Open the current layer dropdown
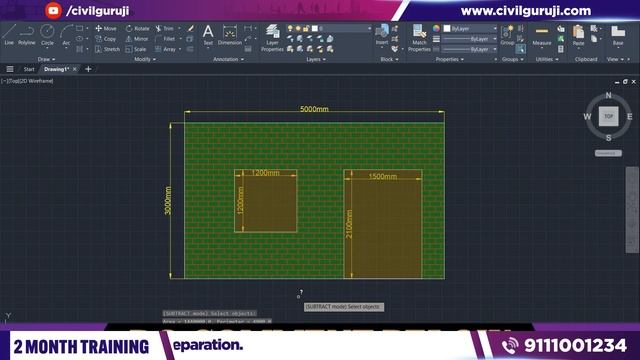Image resolution: width=640 pixels, height=360 pixels. [329, 28]
